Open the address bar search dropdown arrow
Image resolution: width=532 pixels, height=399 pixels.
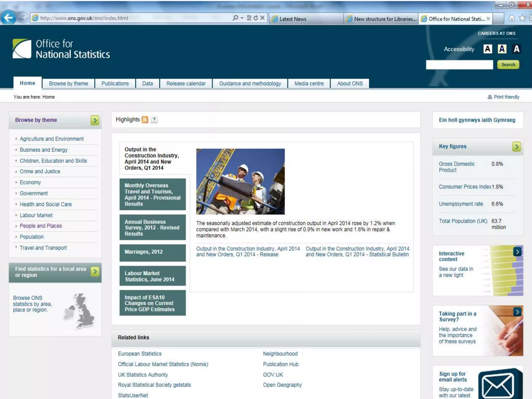pyautogui.click(x=242, y=18)
